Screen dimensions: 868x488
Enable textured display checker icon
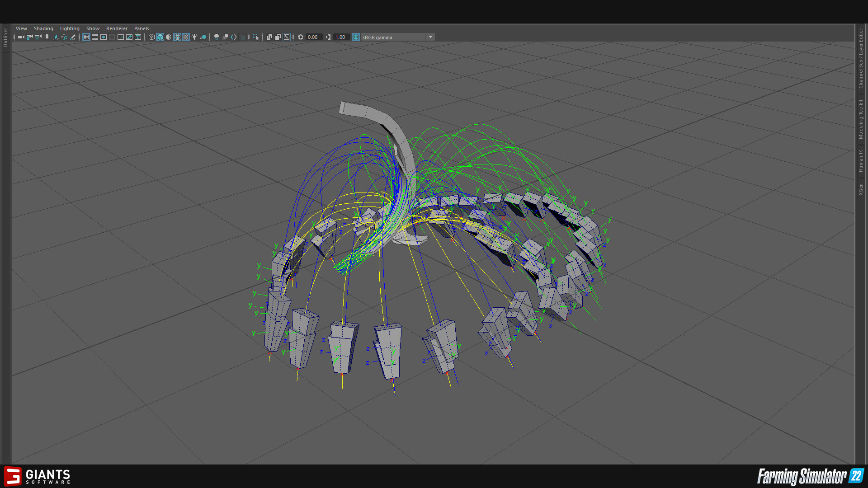[x=186, y=37]
